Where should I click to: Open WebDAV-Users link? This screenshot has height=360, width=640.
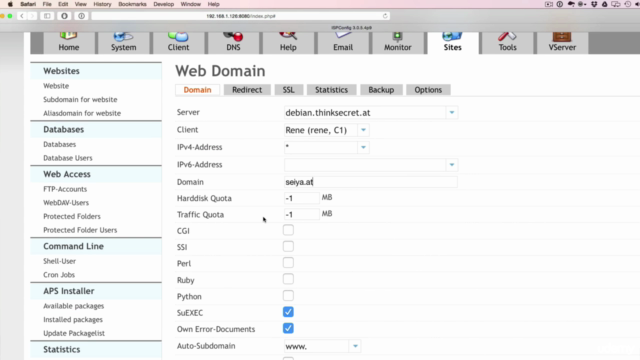tap(66, 203)
